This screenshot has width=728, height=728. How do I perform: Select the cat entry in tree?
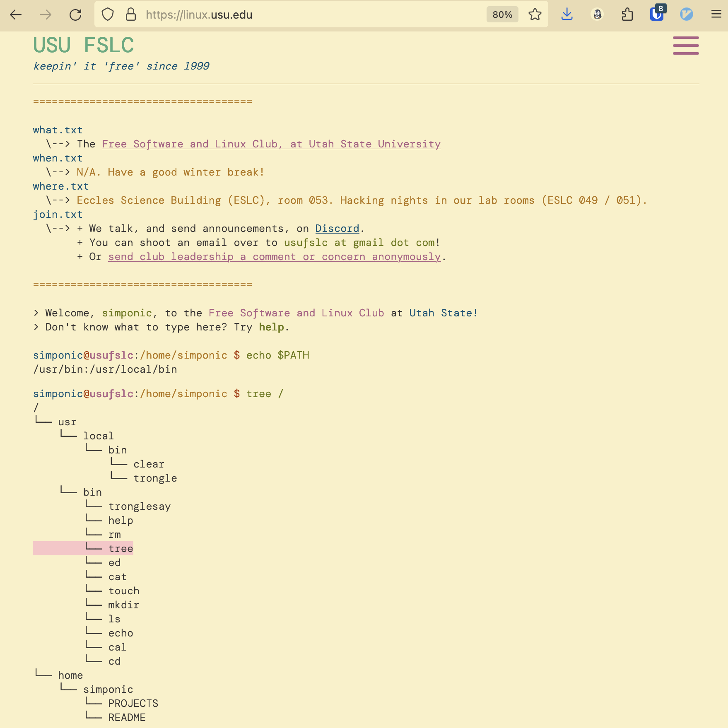click(118, 577)
